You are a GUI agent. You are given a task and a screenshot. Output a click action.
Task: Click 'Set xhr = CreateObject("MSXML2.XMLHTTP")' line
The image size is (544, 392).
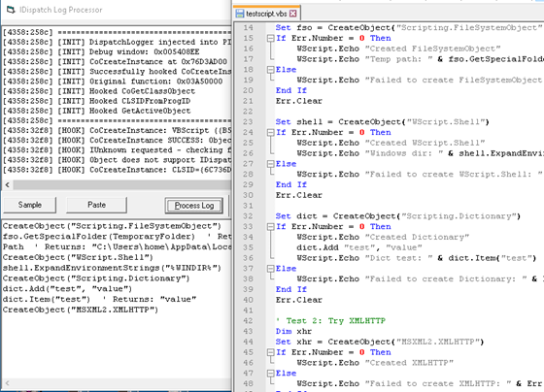point(380,342)
